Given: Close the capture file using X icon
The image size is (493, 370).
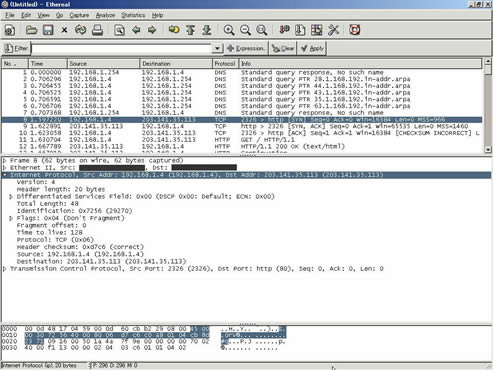Looking at the screenshot, I should pos(64,30).
